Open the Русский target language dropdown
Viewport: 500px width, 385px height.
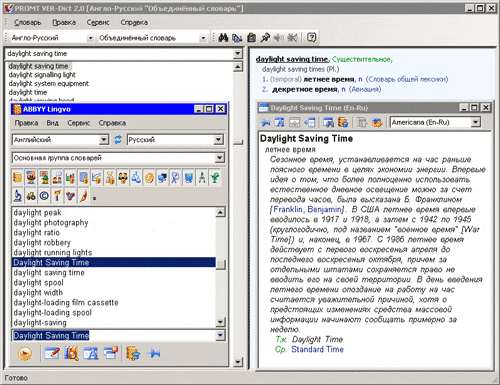(x=218, y=140)
